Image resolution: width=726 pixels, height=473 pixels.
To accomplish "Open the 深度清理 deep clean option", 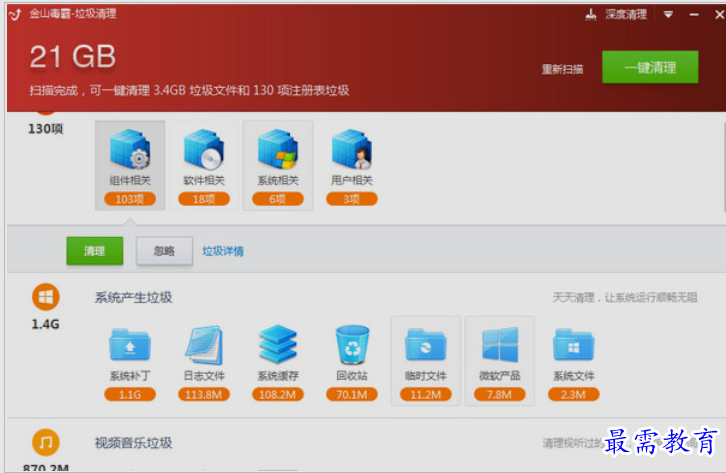I will [616, 14].
